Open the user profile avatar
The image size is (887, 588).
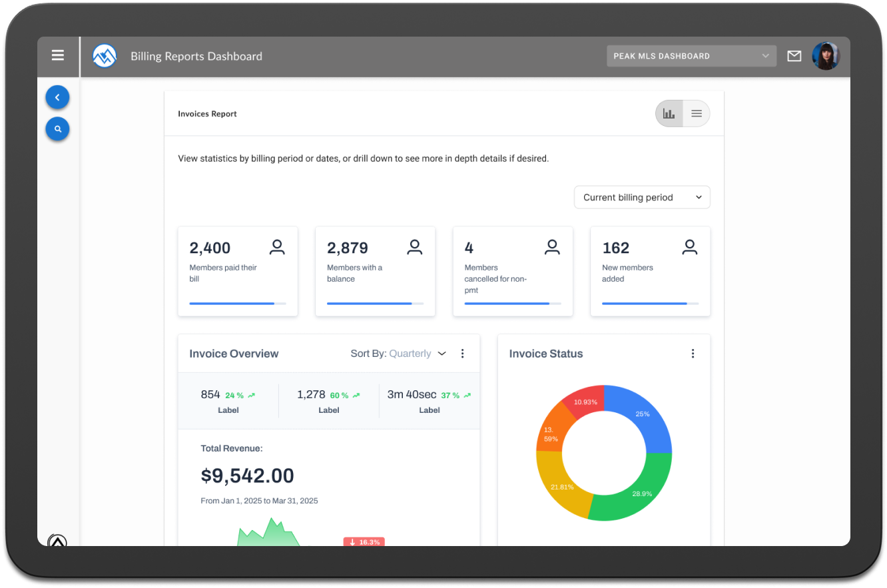click(x=826, y=56)
